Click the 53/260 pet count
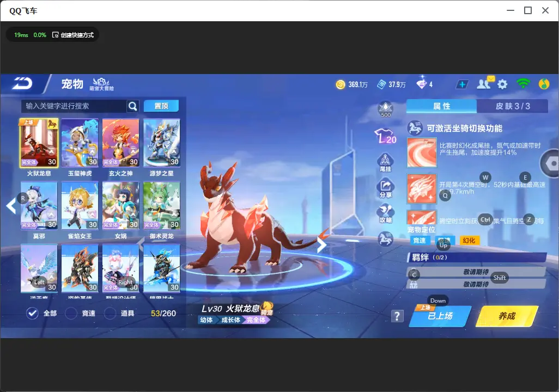Viewport: 559px width, 392px height. point(163,313)
